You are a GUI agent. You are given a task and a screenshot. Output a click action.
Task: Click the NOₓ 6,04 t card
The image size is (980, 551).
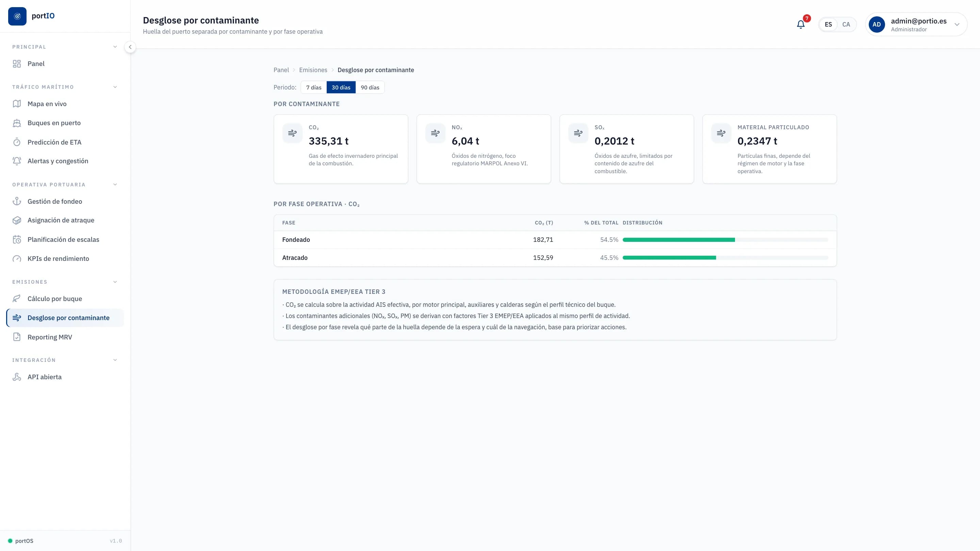tap(484, 149)
